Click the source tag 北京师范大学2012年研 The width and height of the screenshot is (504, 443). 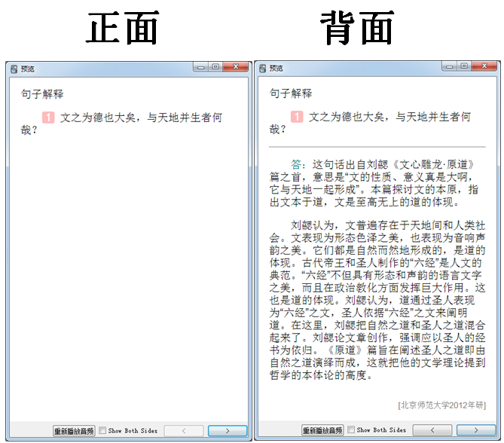pos(442,405)
